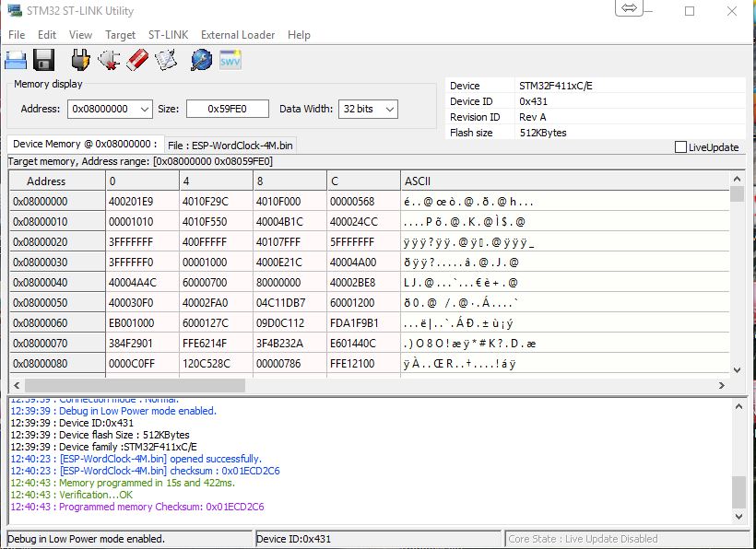Open the Help menu
Image resolution: width=756 pixels, height=549 pixels.
(x=299, y=35)
